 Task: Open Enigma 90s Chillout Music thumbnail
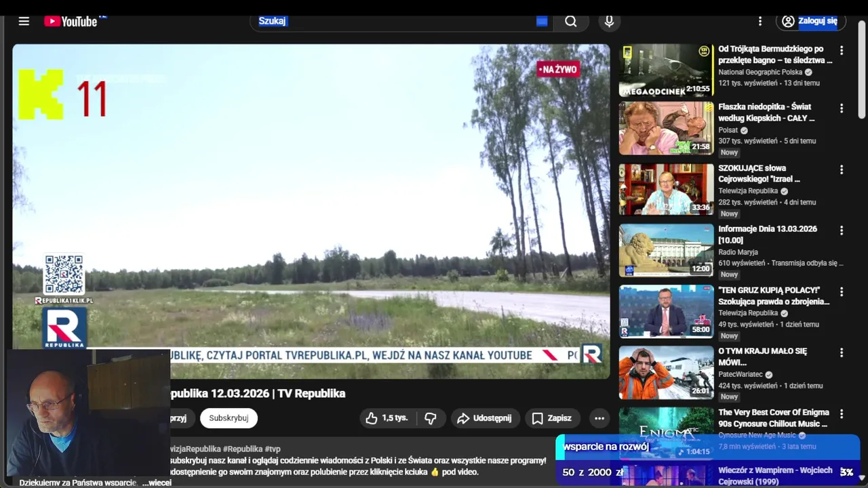(x=666, y=432)
